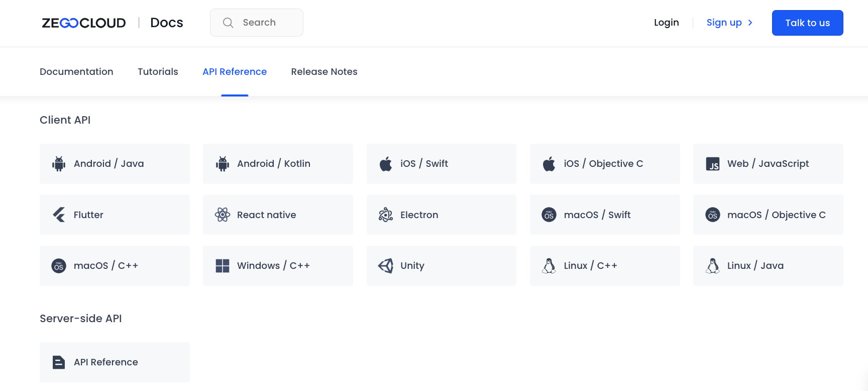Click the Android robot icon beside Android / Java
The height and width of the screenshot is (391, 868).
tap(59, 164)
